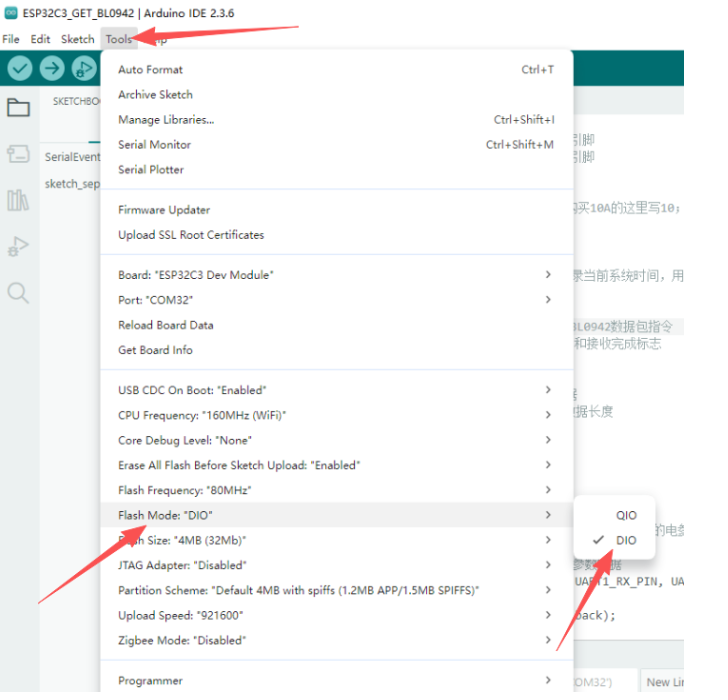This screenshot has width=728, height=700.
Task: Start Debugging with the play-bug button
Action: point(84,69)
